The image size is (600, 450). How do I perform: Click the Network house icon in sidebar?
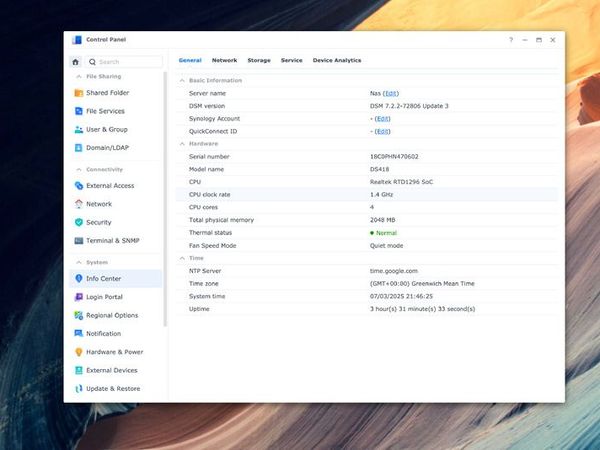click(78, 204)
